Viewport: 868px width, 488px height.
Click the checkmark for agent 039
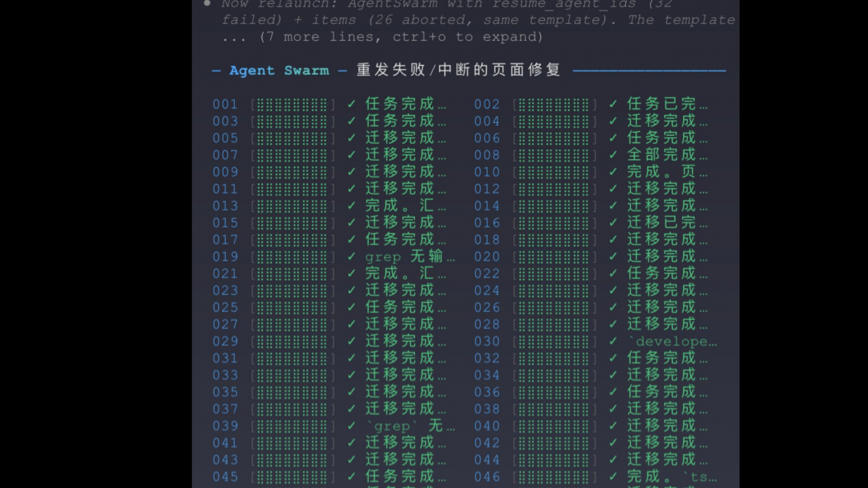[351, 427]
